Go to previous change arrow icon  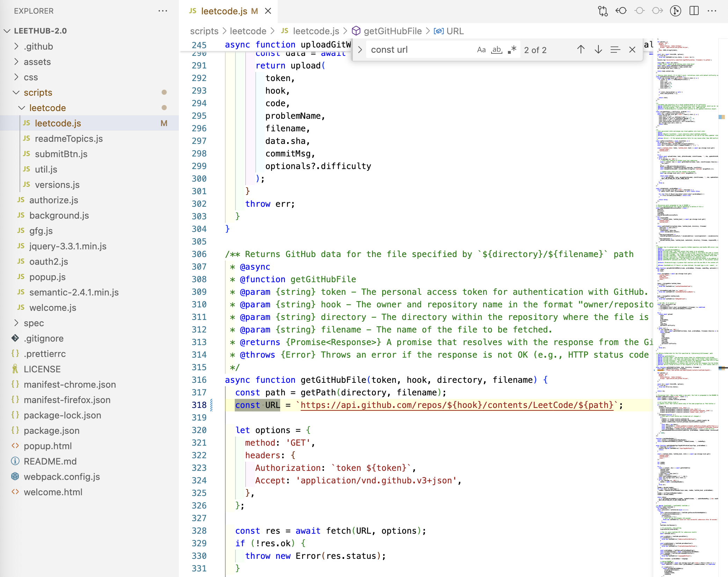point(621,11)
